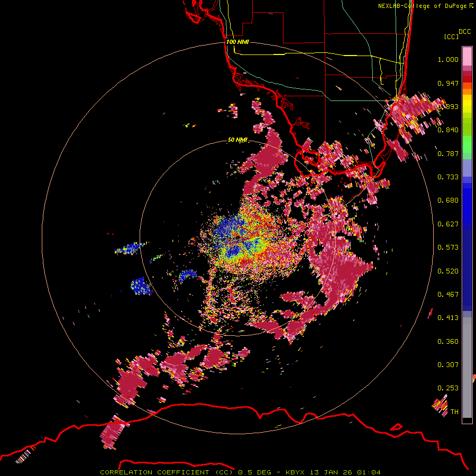Viewport: 476px width, 476px height.
Task: Click the 0.840 scale label
Action: pos(448,130)
